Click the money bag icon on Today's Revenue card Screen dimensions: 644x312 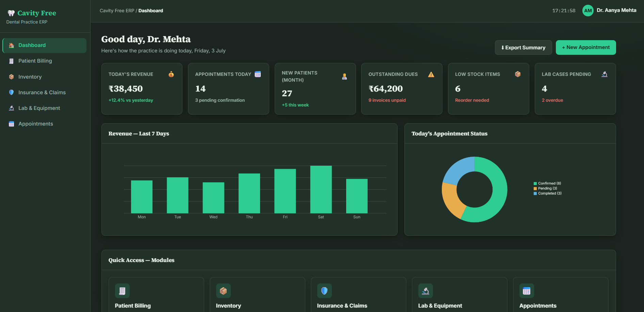171,74
